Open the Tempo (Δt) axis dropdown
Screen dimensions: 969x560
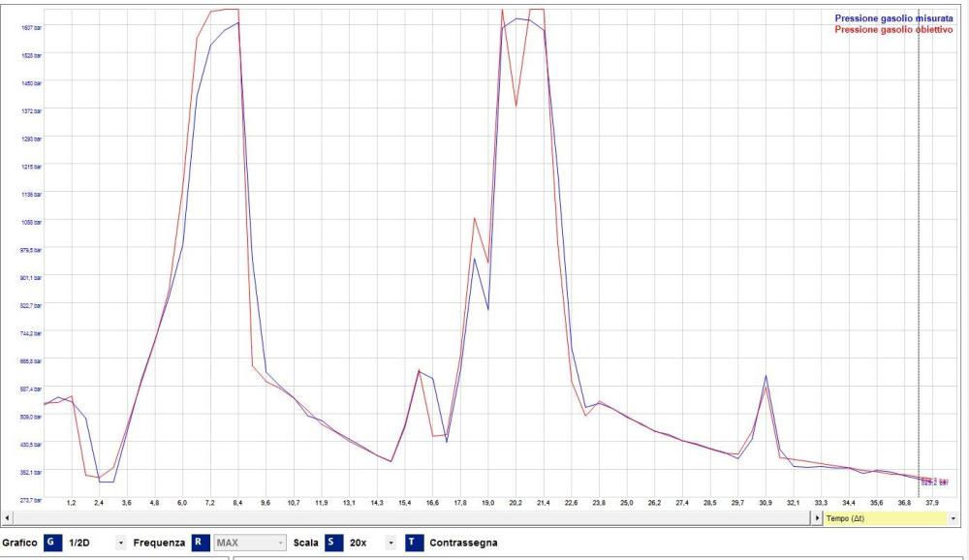(x=953, y=519)
